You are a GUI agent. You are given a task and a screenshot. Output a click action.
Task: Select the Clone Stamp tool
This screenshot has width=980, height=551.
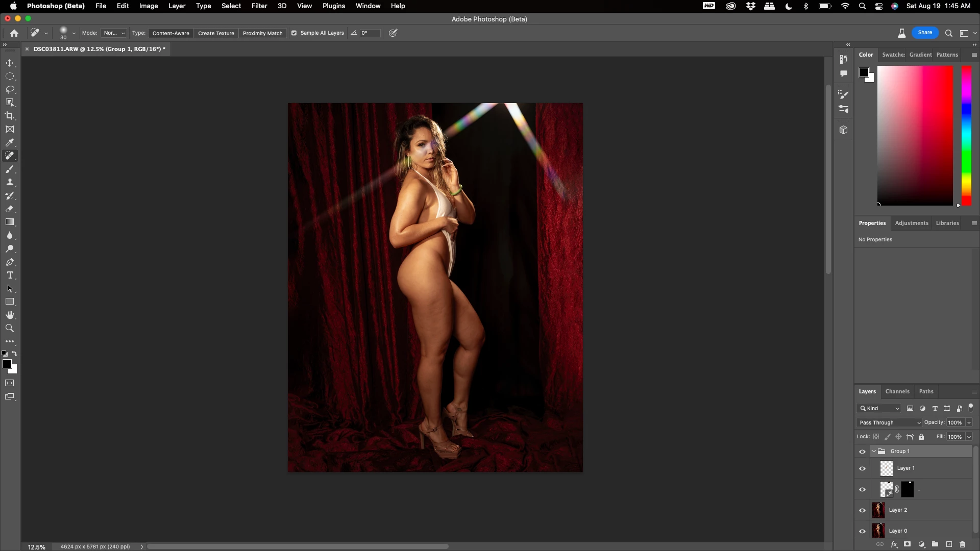(x=10, y=182)
